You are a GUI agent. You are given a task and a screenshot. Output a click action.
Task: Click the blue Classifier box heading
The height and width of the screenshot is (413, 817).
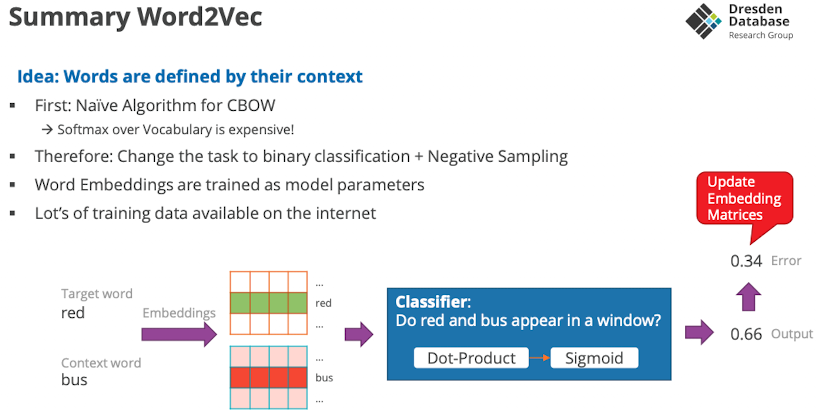click(433, 301)
